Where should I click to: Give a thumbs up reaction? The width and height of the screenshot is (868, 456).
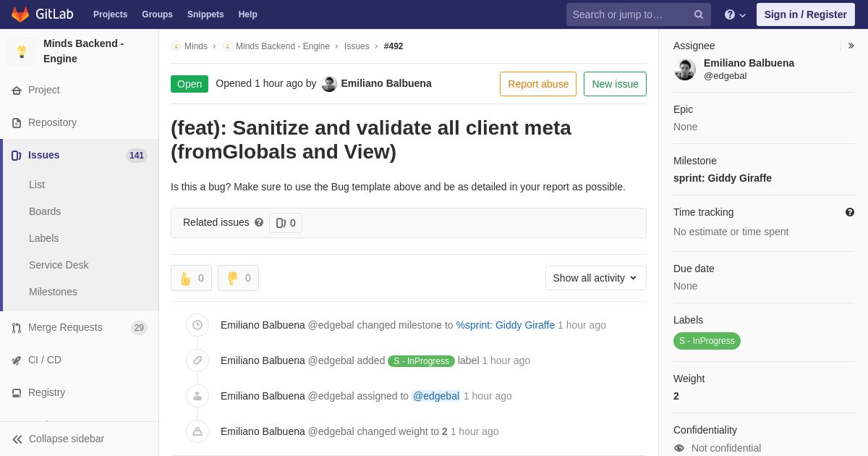191,278
